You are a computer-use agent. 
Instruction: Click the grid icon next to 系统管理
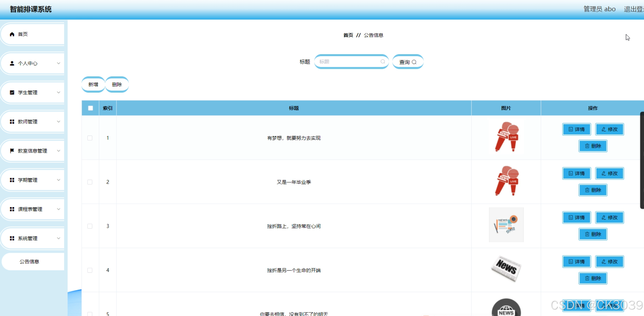pyautogui.click(x=12, y=238)
